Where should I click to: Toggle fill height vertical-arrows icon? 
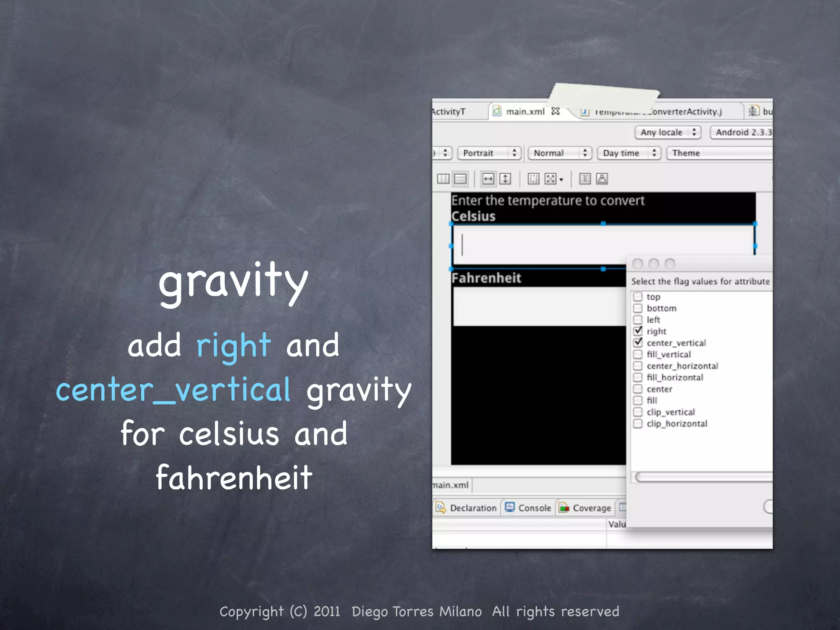[x=505, y=179]
